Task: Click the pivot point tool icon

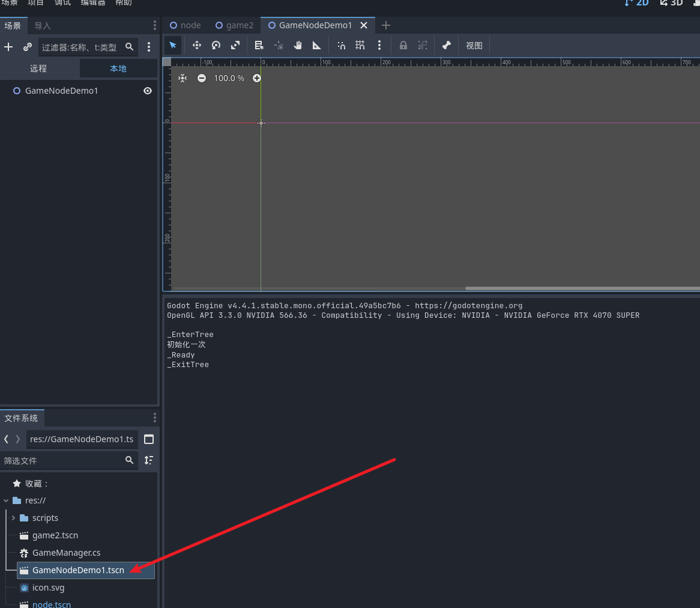Action: click(x=279, y=45)
